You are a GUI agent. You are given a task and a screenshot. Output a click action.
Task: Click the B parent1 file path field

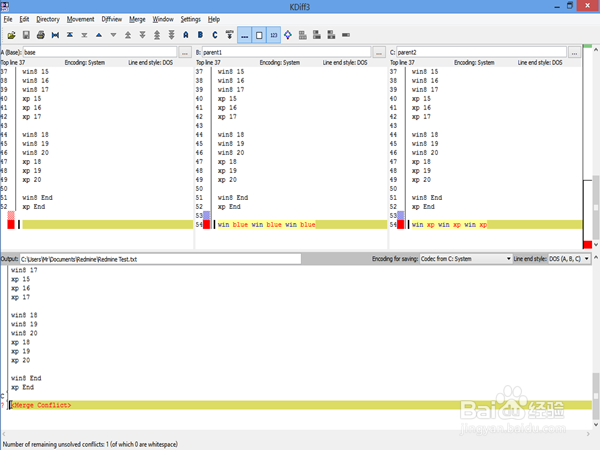point(286,52)
